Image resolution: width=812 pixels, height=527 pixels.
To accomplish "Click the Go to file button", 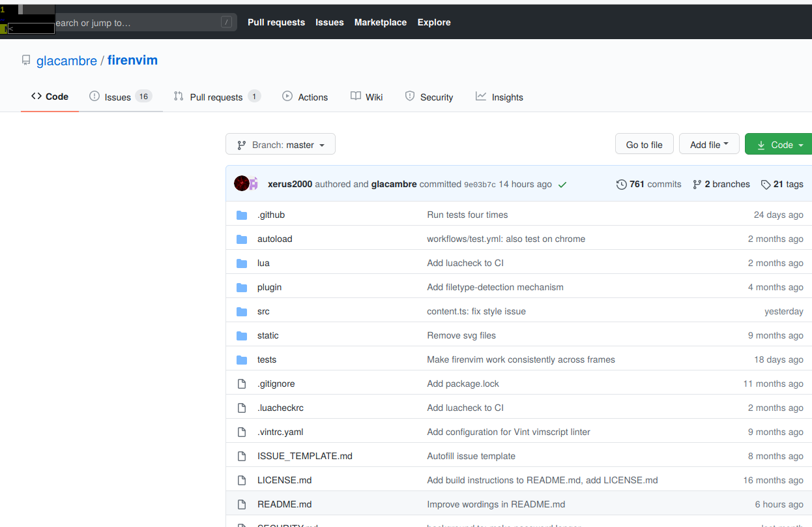I will pyautogui.click(x=644, y=143).
